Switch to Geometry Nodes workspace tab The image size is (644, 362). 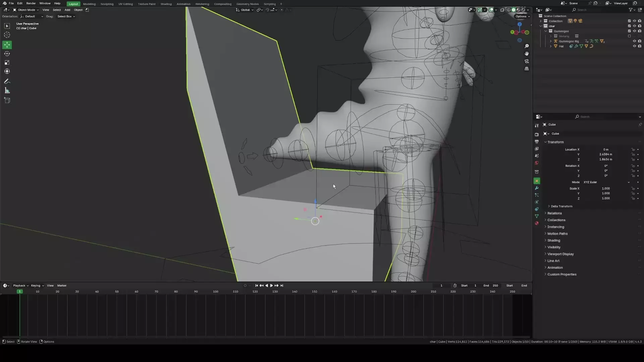(248, 4)
